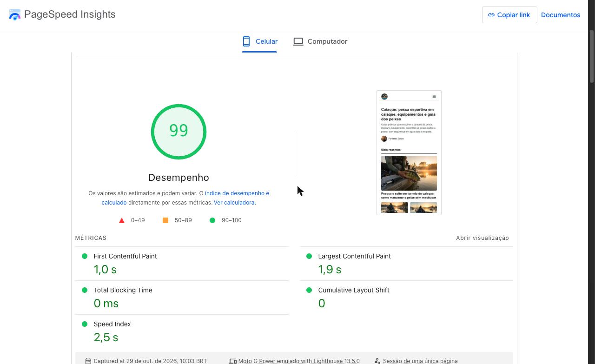Click the First Contentful Paint label
595x364 pixels.
(x=125, y=256)
